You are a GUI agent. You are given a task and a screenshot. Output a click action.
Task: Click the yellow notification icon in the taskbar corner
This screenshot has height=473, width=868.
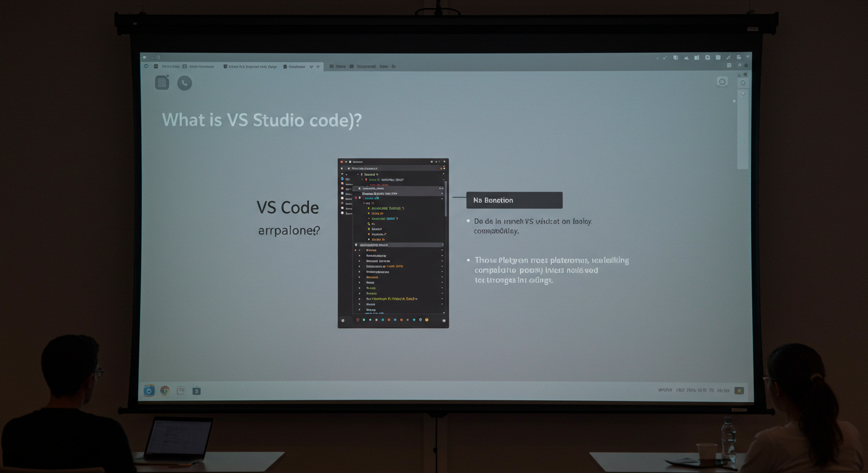point(739,390)
